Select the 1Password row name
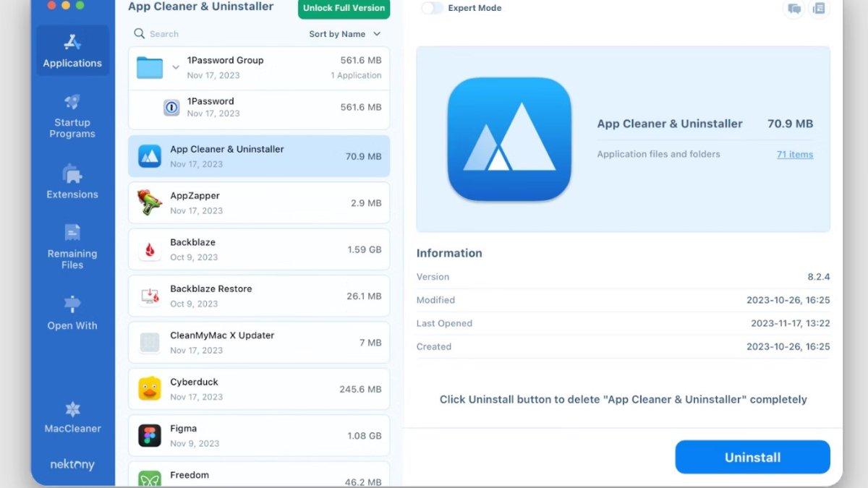Image resolution: width=868 pixels, height=488 pixels. [x=210, y=101]
